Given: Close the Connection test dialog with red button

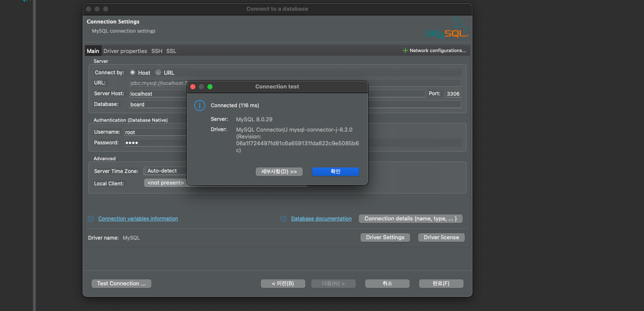Looking at the screenshot, I should pos(193,87).
